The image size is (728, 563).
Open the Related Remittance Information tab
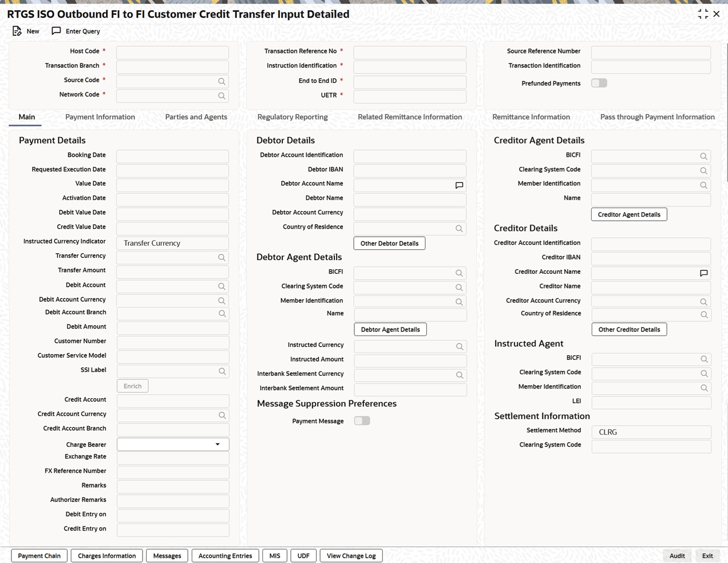pos(410,117)
